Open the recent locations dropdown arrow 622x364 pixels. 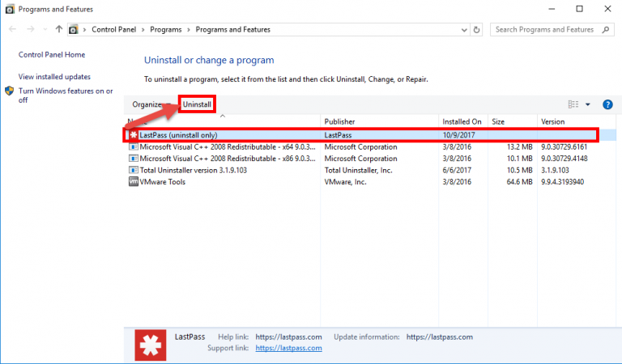45,29
